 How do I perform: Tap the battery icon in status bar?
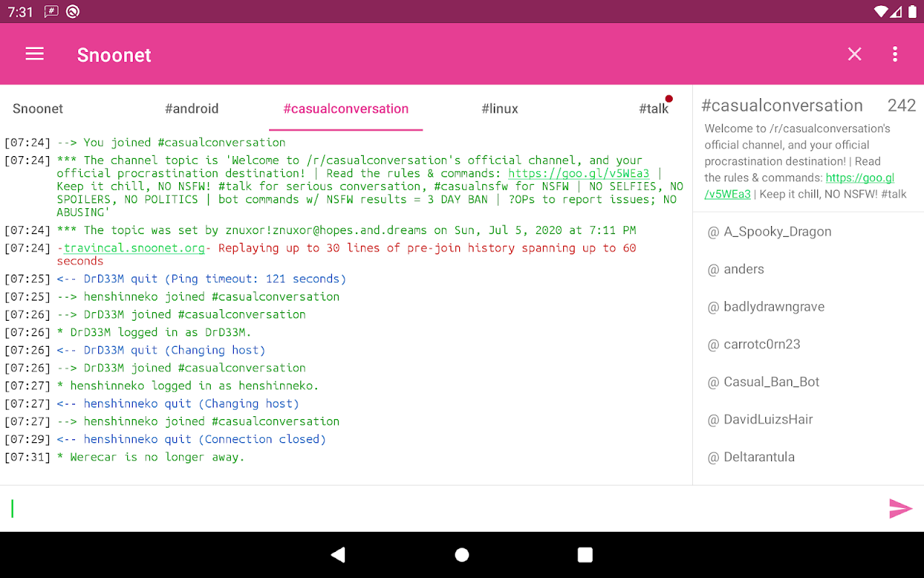tap(911, 12)
